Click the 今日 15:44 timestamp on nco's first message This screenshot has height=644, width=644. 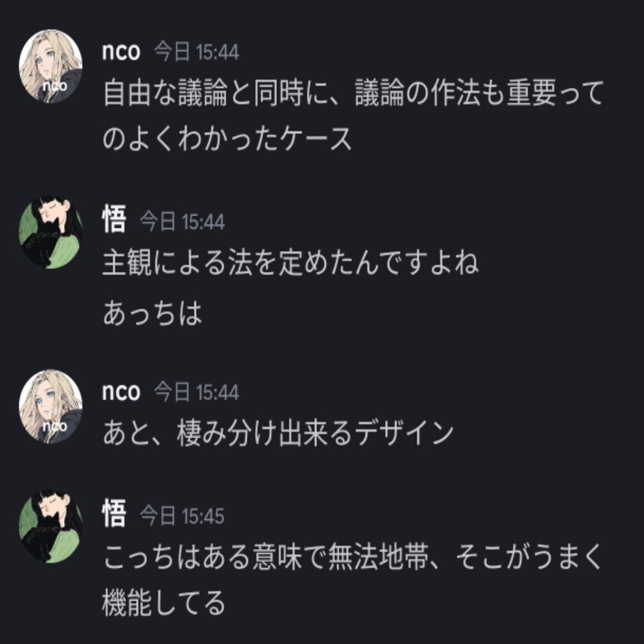click(196, 52)
